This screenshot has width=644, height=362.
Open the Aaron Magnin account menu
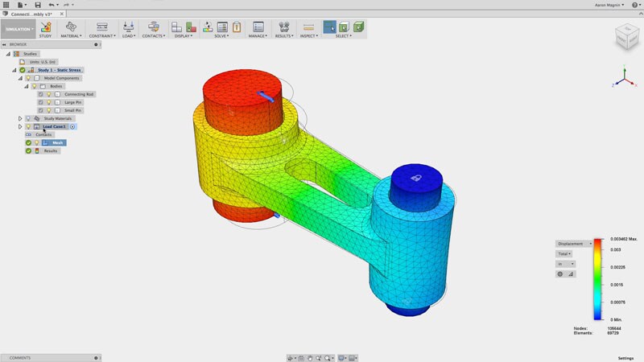click(x=609, y=5)
